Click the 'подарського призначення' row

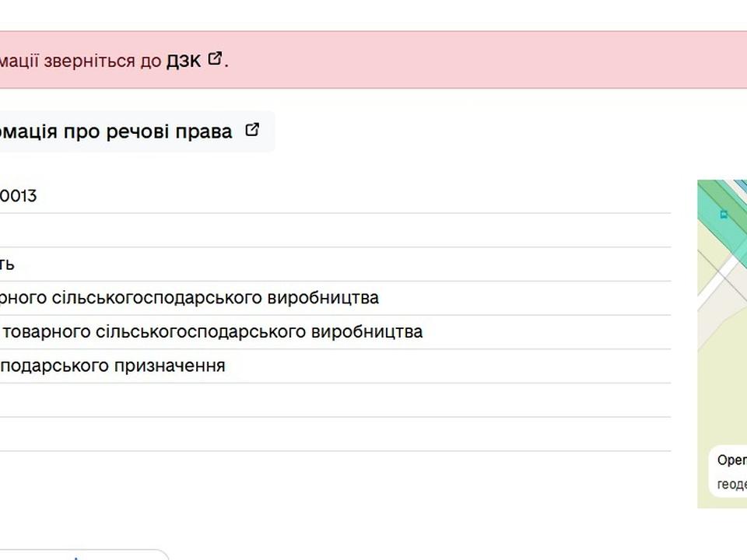coord(112,366)
